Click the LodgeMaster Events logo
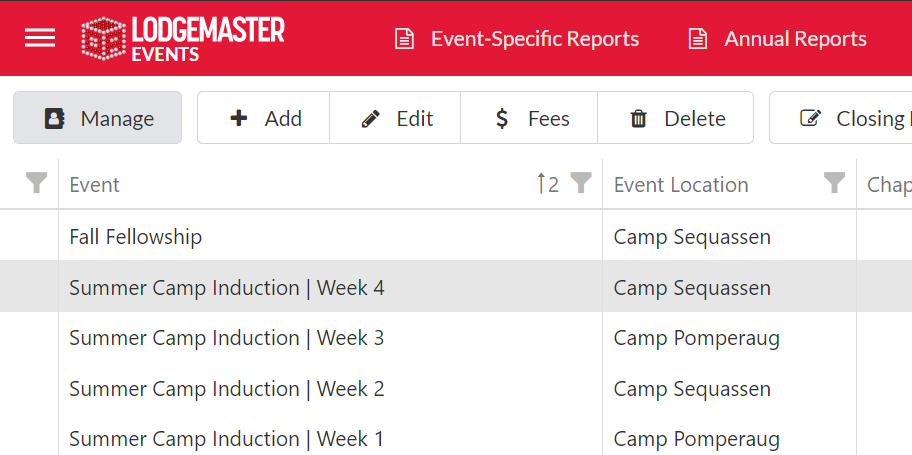The height and width of the screenshot is (455, 912). [183, 40]
